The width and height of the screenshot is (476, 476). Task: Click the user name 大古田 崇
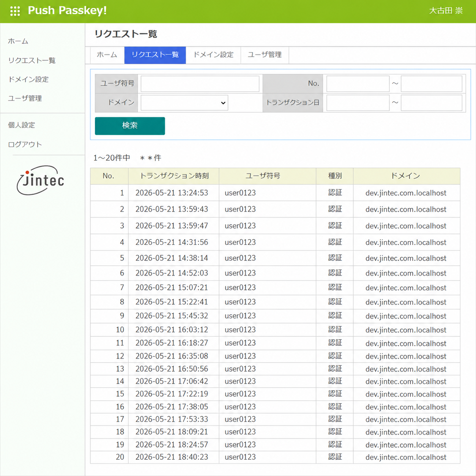pos(446,11)
